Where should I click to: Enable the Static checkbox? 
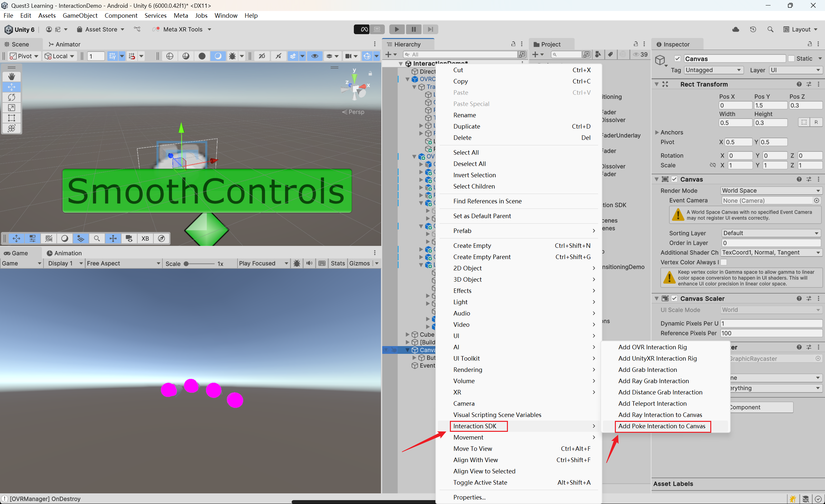pos(791,59)
